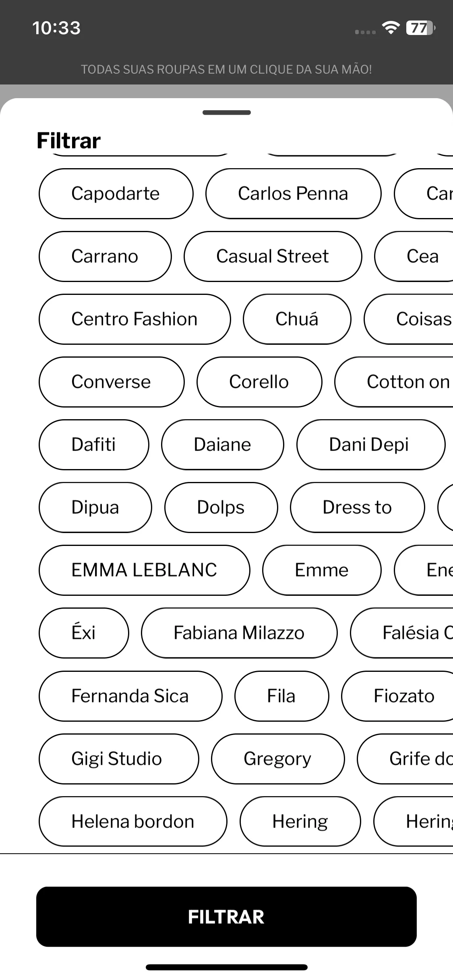453x980 pixels.
Task: Toggle the Gigi Studio chip
Action: tap(119, 759)
